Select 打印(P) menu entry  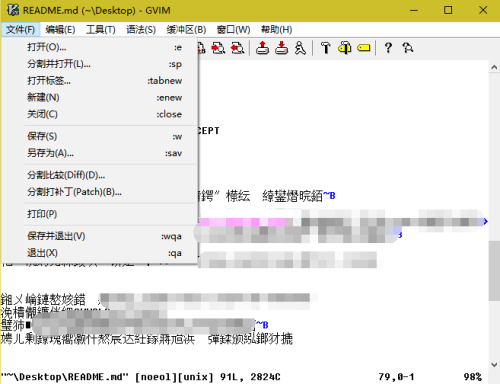click(x=99, y=214)
